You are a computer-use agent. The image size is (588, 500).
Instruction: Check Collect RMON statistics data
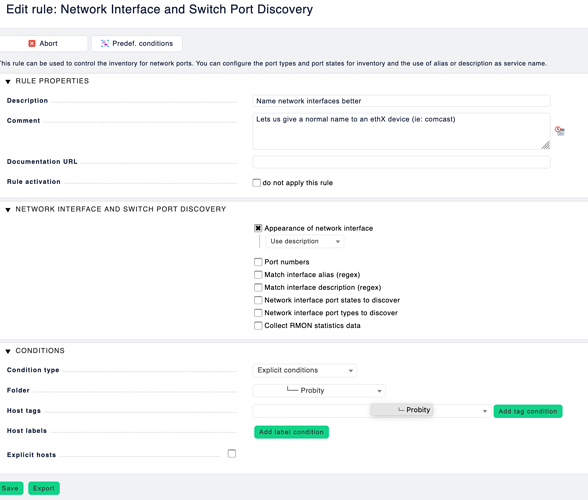pos(258,326)
